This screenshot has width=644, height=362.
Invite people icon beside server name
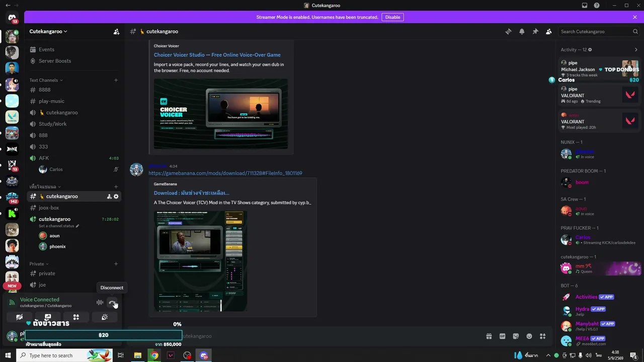coord(116,31)
